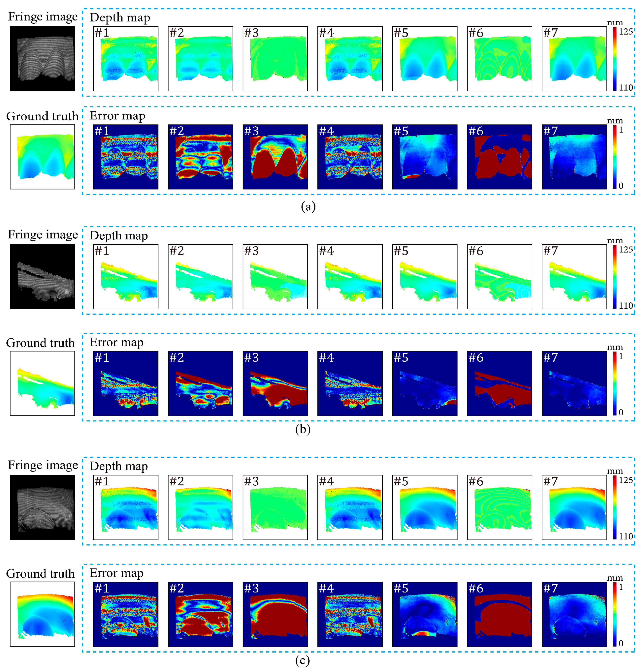Click the 0–1 mm error colorbar in (c)
The width and height of the screenshot is (642, 672).
coord(615,614)
